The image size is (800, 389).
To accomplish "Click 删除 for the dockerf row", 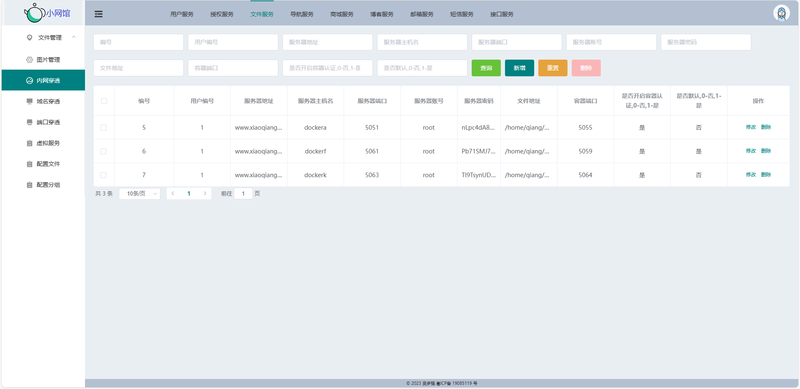I will coord(766,151).
